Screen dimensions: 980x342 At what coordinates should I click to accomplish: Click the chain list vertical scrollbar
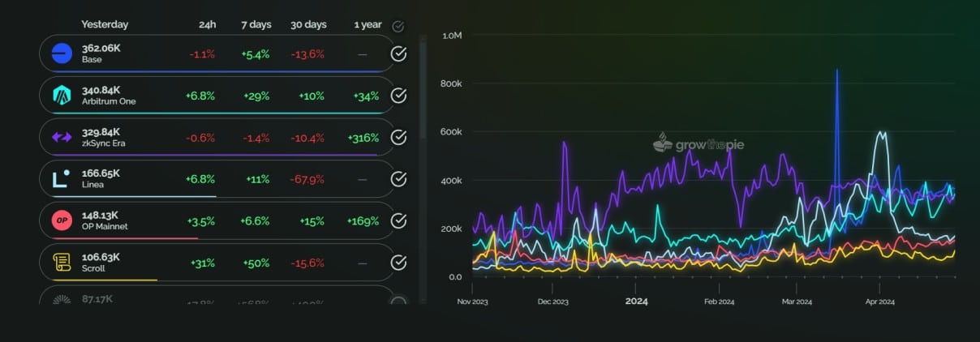coord(422,89)
